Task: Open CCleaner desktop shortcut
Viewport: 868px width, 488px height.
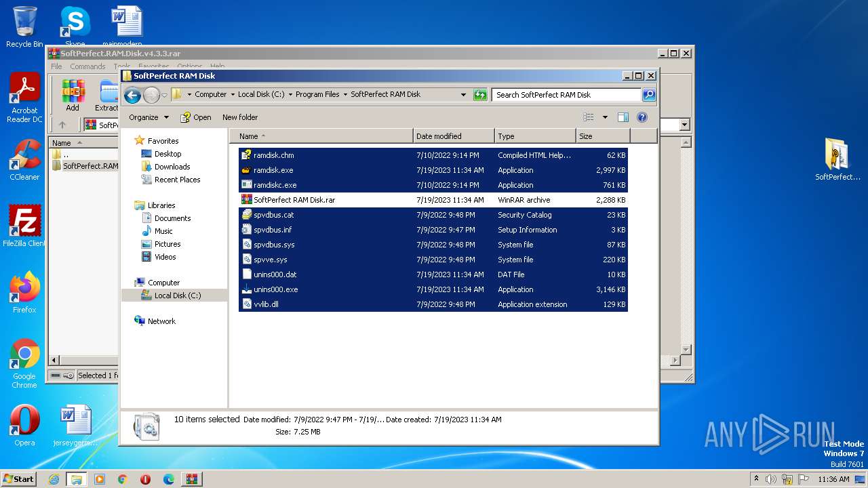Action: pyautogui.click(x=24, y=160)
